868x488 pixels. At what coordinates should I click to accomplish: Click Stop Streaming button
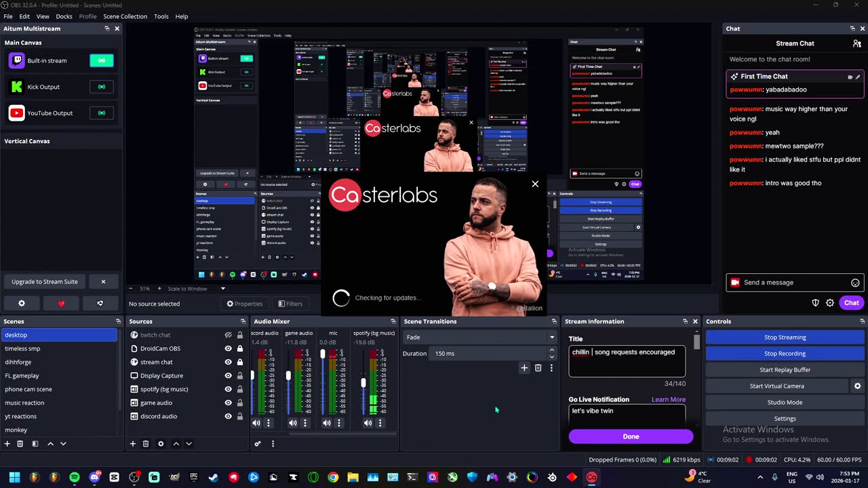point(785,337)
